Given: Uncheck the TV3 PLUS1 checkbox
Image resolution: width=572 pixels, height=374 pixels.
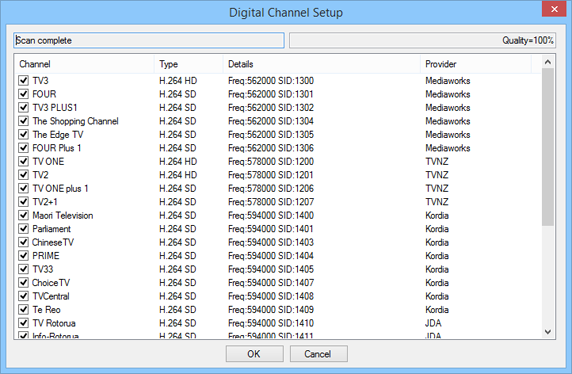Looking at the screenshot, I should (x=24, y=107).
